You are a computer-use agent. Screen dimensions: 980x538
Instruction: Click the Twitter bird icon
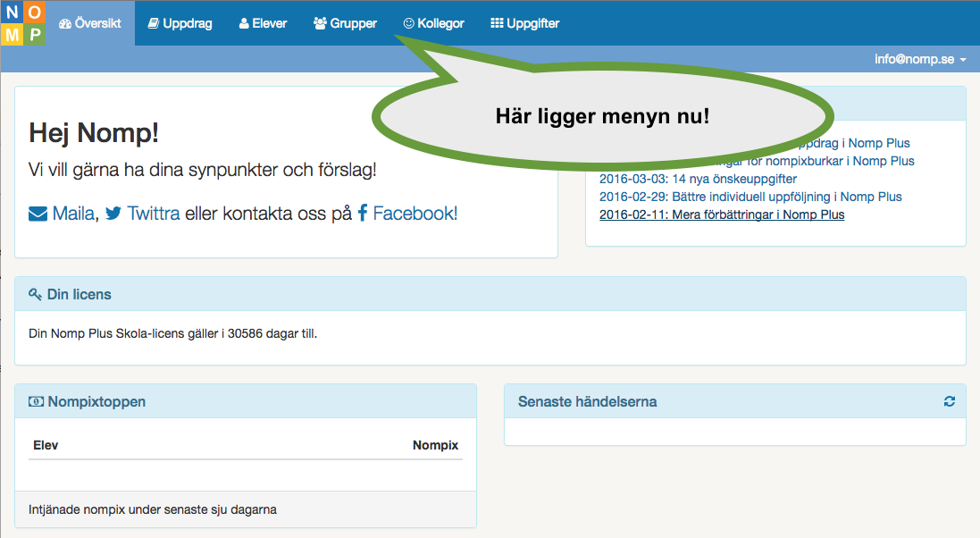113,214
